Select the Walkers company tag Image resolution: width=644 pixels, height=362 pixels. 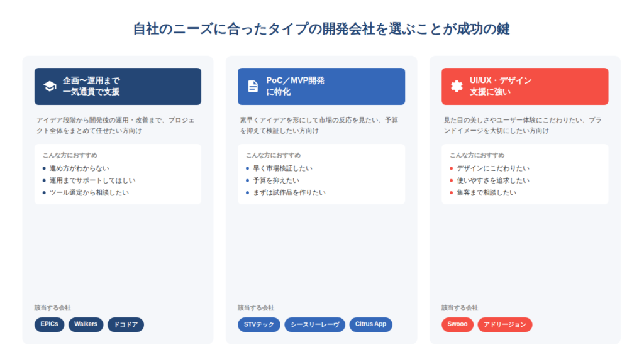tap(86, 324)
